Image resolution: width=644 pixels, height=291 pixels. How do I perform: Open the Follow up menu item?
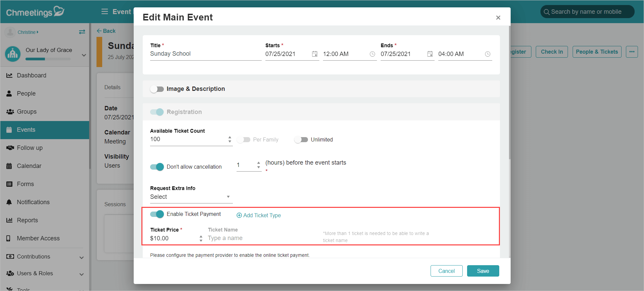click(x=45, y=148)
